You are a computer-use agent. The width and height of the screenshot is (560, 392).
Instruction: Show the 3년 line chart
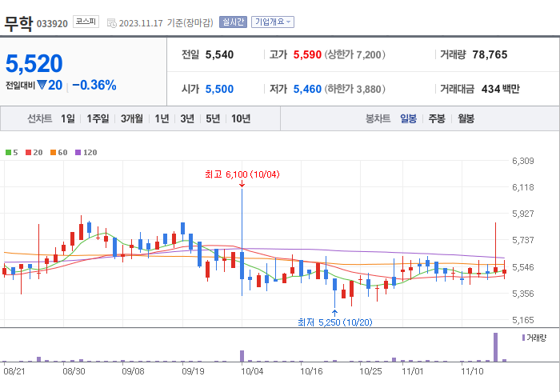coord(187,118)
